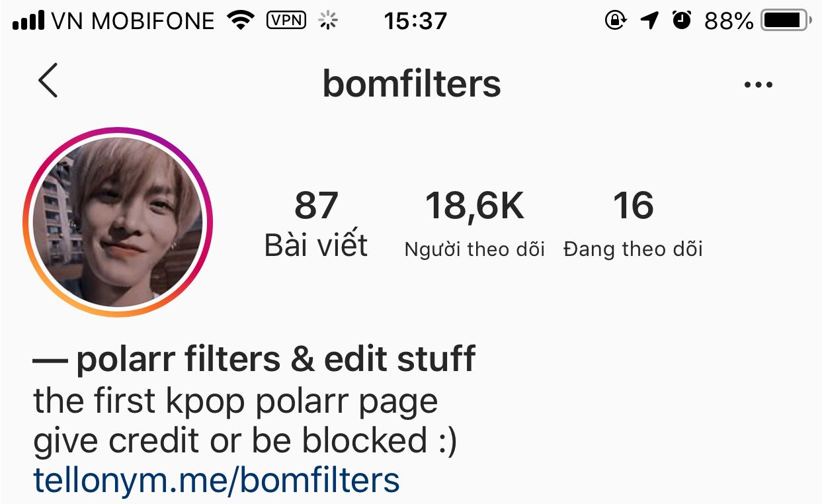The height and width of the screenshot is (504, 822).
Task: View the bomfilters profile picture story
Action: click(118, 222)
